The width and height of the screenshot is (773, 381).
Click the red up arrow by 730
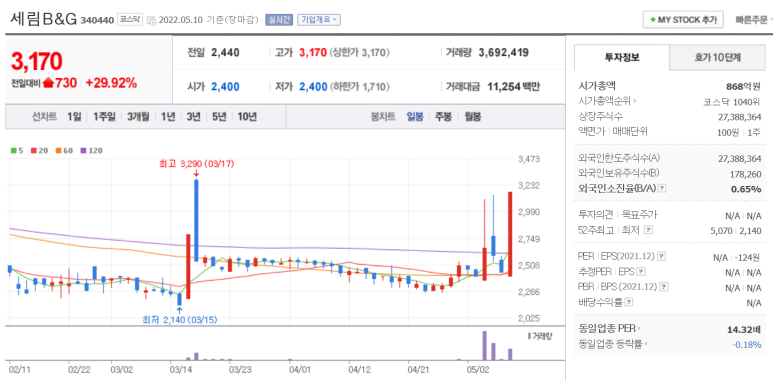(48, 83)
